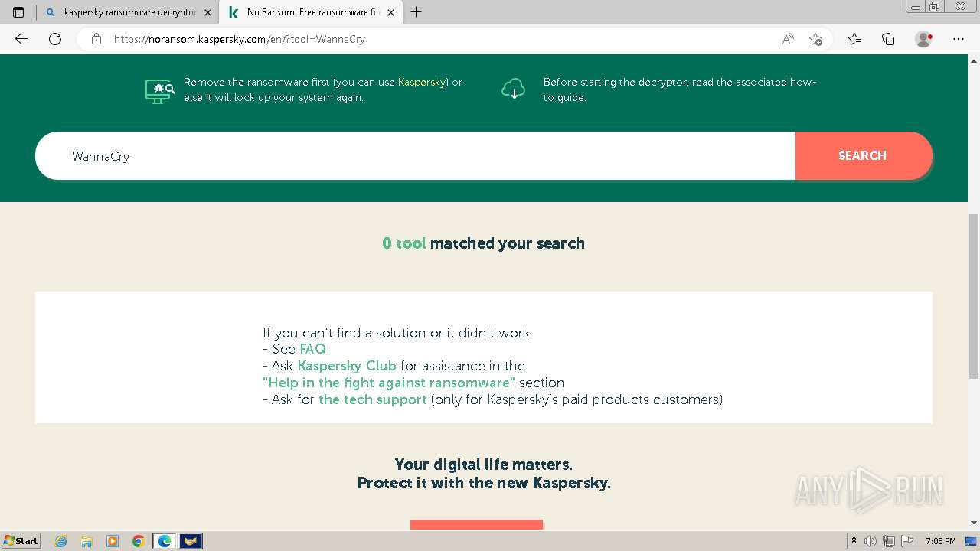Click the browser back arrow

[x=21, y=39]
